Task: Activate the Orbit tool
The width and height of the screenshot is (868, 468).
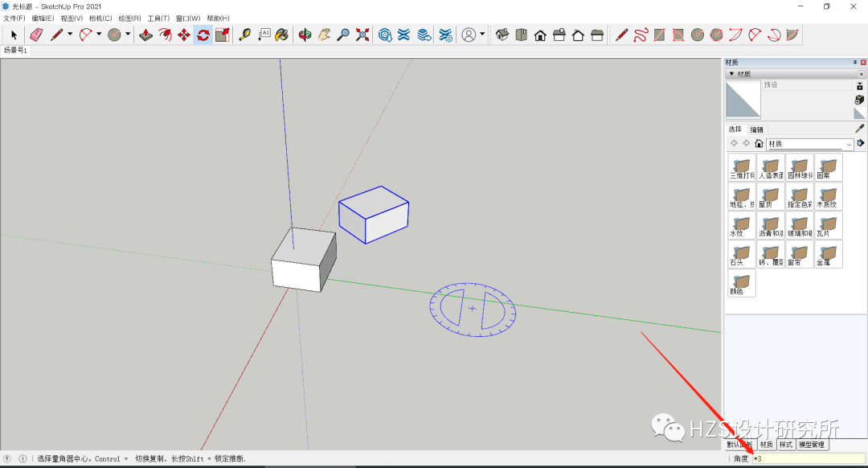Action: [x=305, y=35]
